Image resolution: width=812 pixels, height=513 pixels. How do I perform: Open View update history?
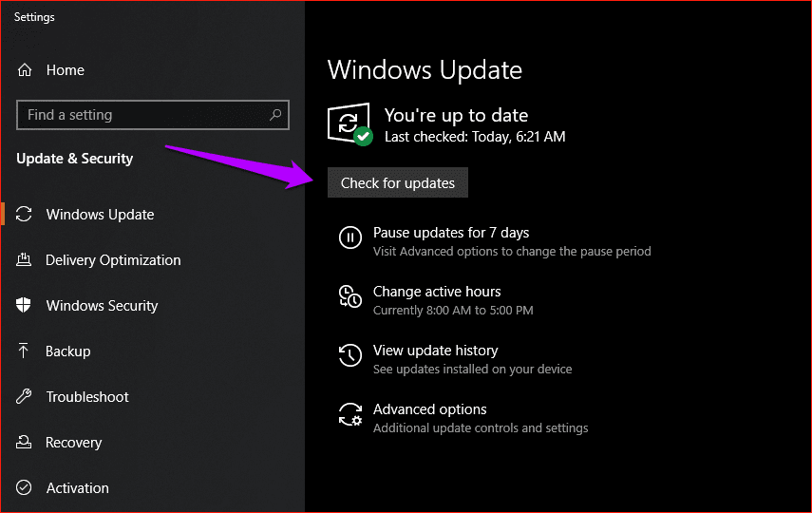436,351
